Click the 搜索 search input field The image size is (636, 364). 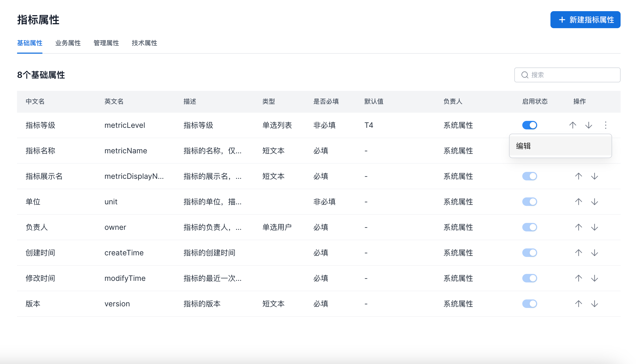pos(571,75)
